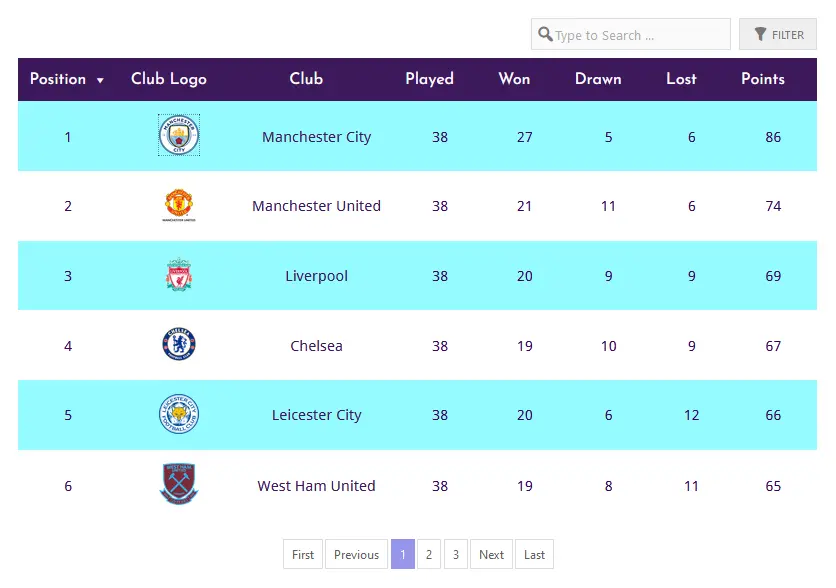Click the magnifying glass search icon
Screen dimensions: 836x588
click(545, 34)
